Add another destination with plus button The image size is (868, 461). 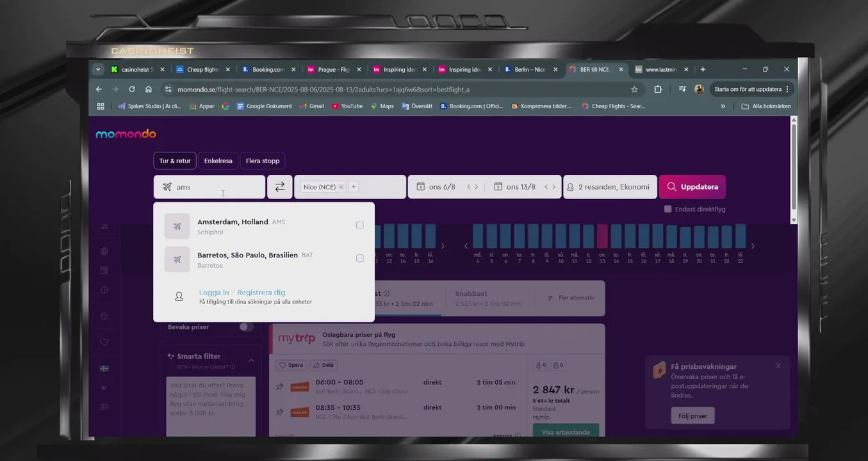(x=354, y=187)
